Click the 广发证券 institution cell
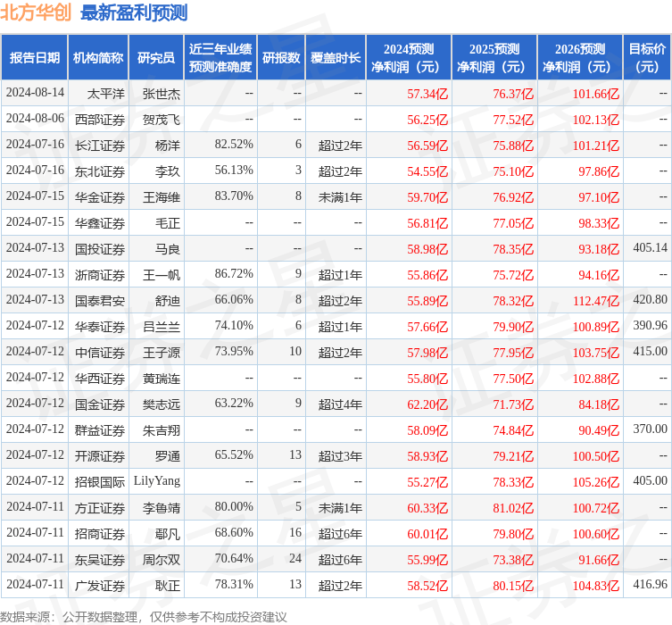Viewport: 672px width, 625px height. click(100, 586)
